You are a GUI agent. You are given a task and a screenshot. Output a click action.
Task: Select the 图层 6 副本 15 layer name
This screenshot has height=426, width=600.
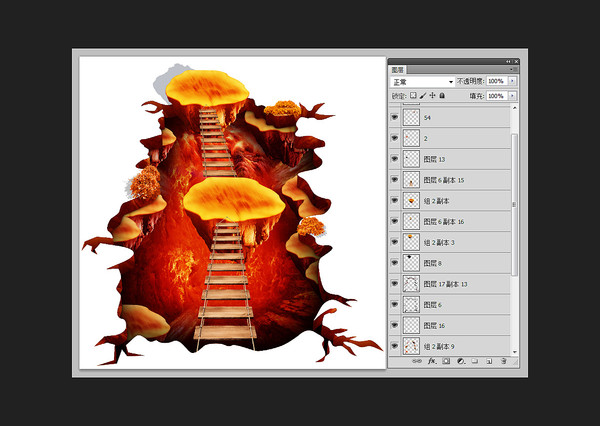pyautogui.click(x=444, y=180)
